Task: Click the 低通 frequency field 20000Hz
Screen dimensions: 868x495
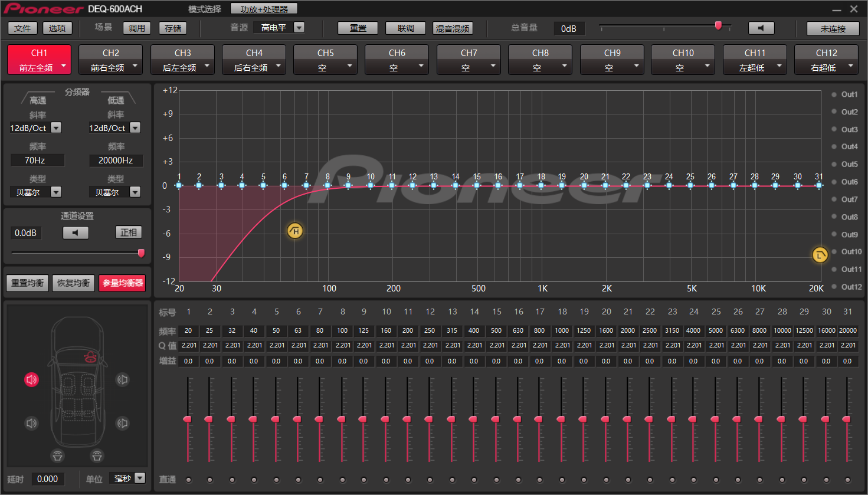Action: pos(116,160)
